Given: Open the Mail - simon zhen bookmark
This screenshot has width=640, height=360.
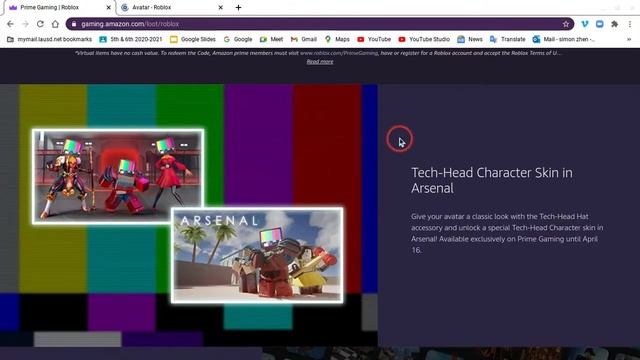Looking at the screenshot, I should click(564, 39).
